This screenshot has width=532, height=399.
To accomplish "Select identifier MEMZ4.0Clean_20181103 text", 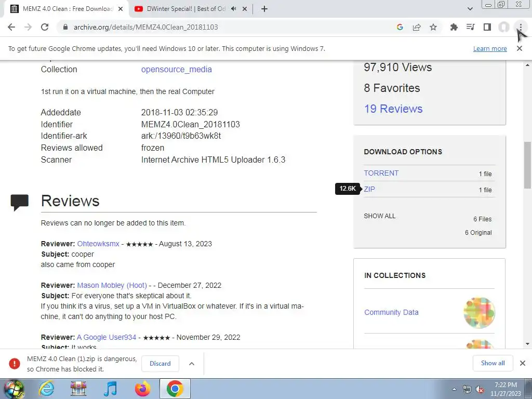I will pyautogui.click(x=190, y=124).
